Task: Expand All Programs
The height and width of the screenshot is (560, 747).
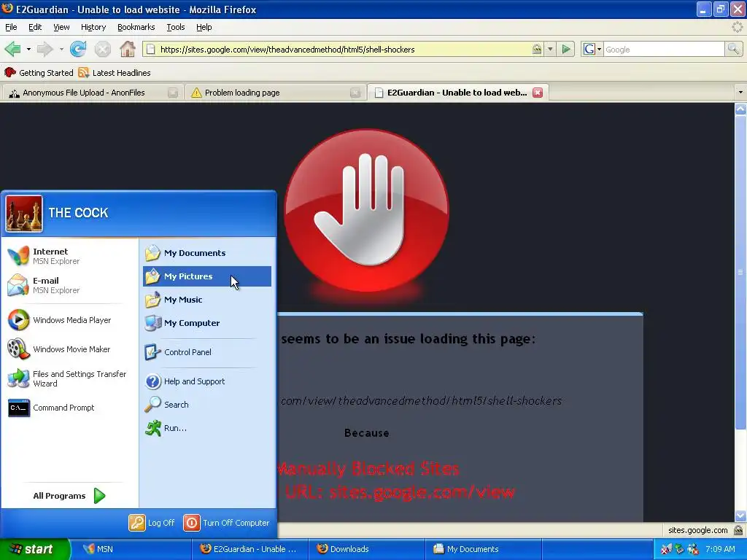Action: click(69, 496)
